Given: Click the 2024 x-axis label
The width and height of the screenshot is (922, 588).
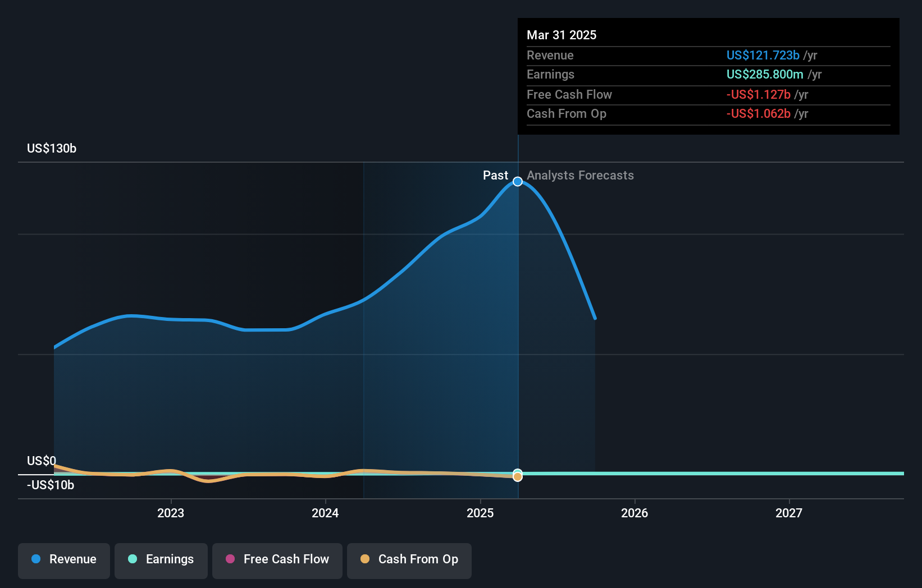Looking at the screenshot, I should pos(325,513).
